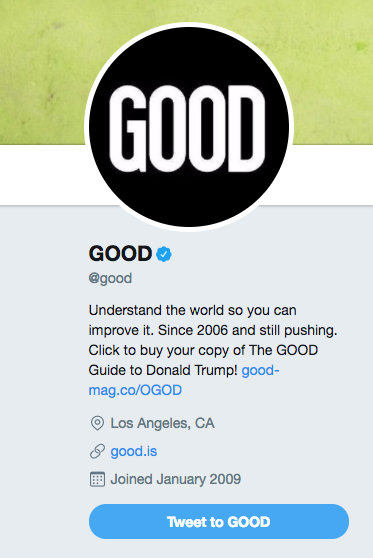Viewport: 373px width, 558px height.
Task: Click the 'Understand the world' bio line
Action: click(x=193, y=310)
